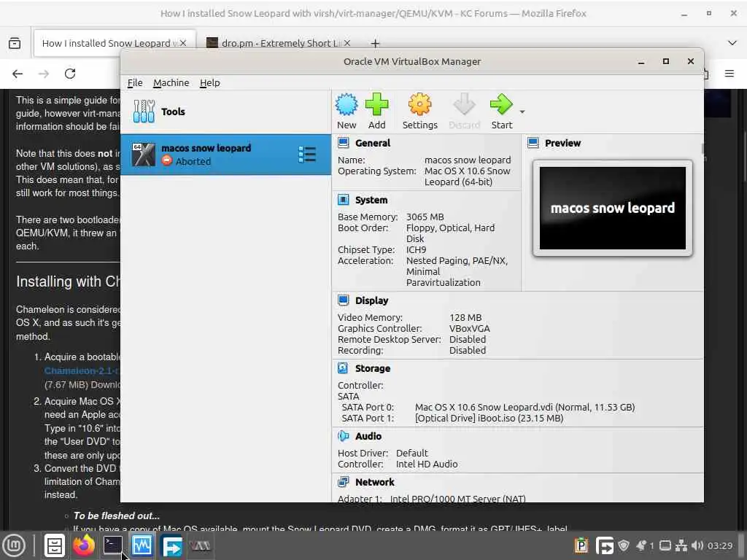Screen dimensions: 747x560
Task: Click the Display section monitor icon
Action: (343, 300)
